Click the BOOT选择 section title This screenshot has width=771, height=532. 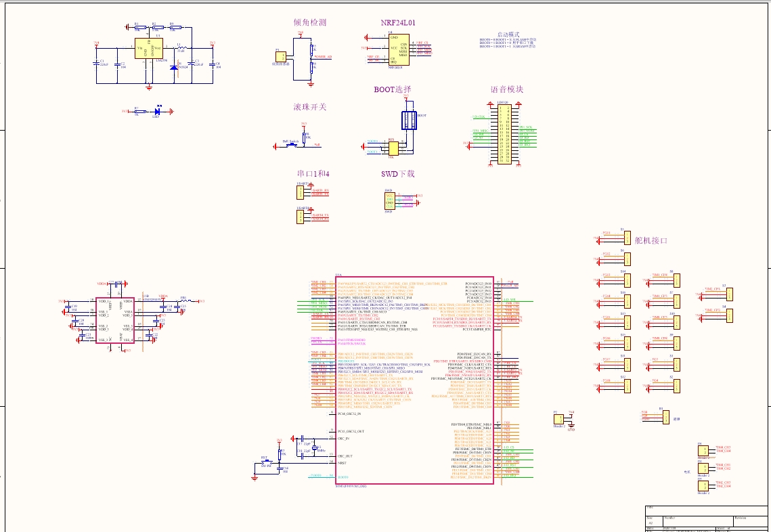point(393,89)
